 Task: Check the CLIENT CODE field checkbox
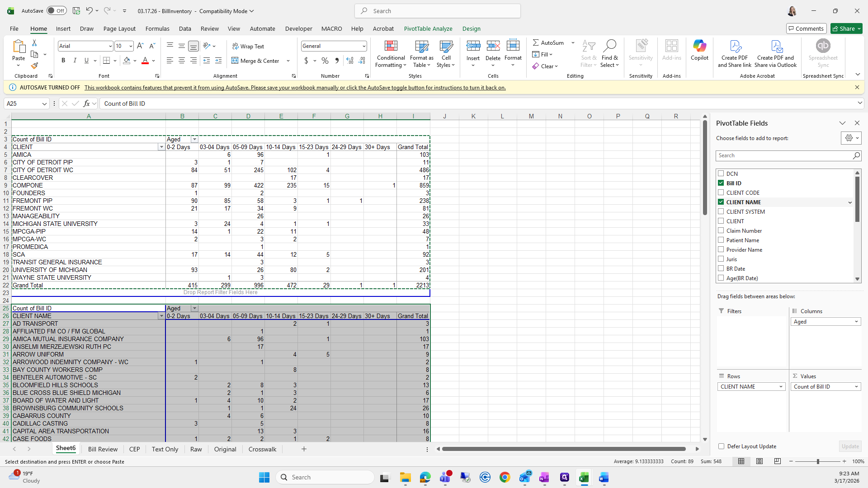(721, 192)
